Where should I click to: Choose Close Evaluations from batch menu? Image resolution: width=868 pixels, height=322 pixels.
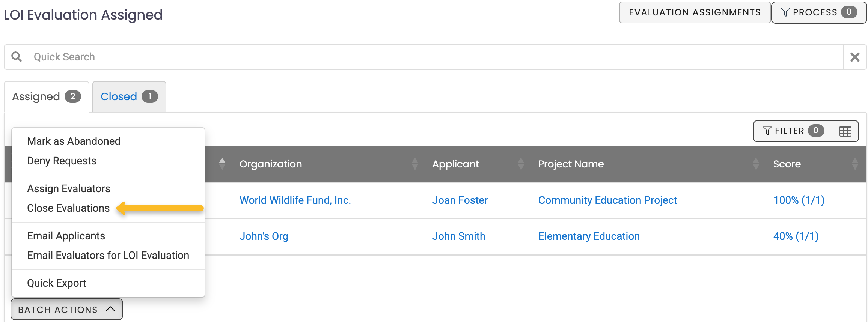[x=68, y=208]
